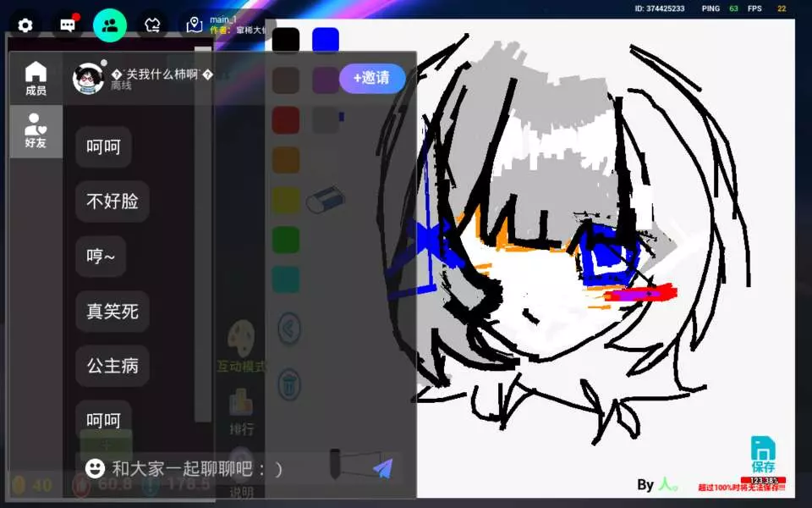
Task: Click the map location icon
Action: [x=195, y=25]
